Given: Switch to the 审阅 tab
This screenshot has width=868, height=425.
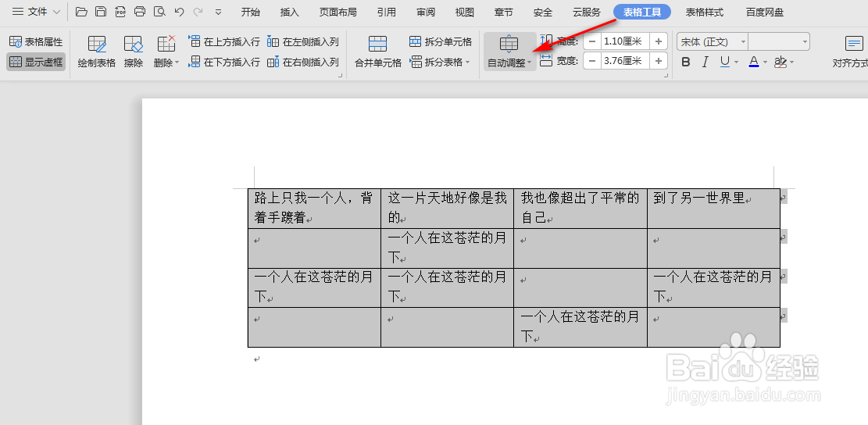Looking at the screenshot, I should 426,12.
